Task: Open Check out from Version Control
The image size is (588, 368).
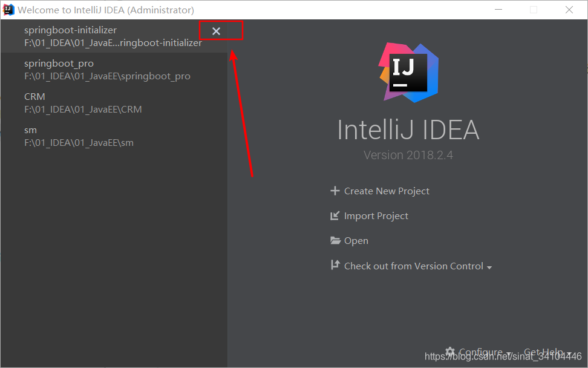Action: 413,266
